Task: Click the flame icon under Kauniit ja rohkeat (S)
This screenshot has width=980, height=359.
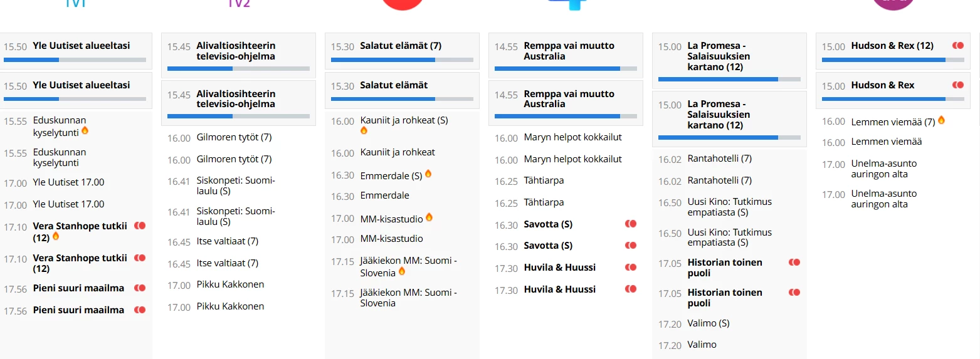Action: pos(364,130)
